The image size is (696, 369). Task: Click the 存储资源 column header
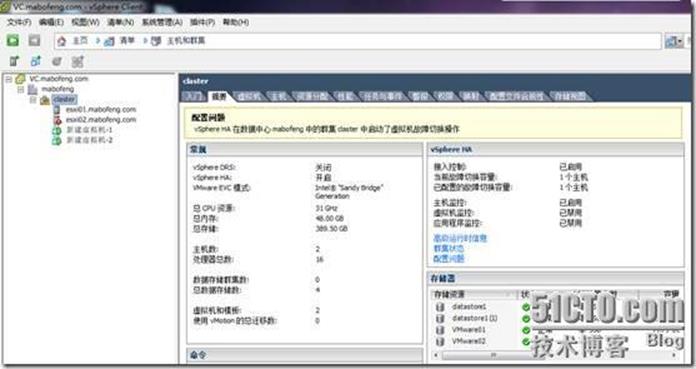click(x=474, y=294)
